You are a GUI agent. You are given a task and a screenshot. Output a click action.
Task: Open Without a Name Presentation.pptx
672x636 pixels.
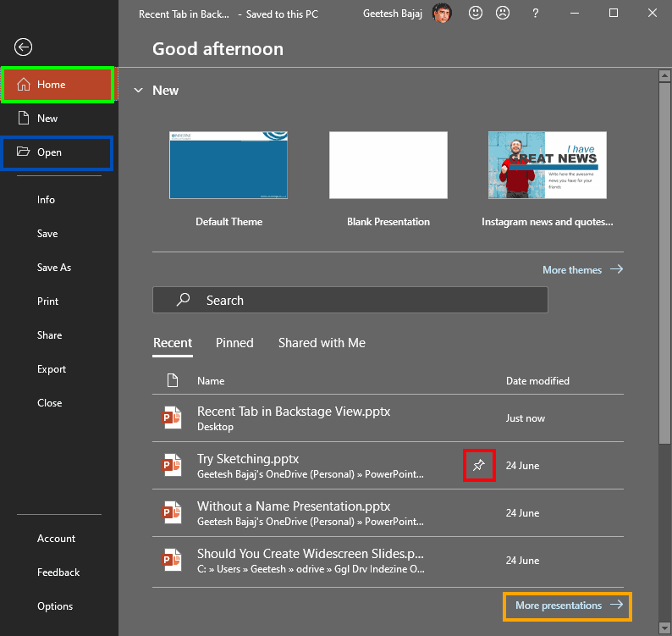pos(388,513)
